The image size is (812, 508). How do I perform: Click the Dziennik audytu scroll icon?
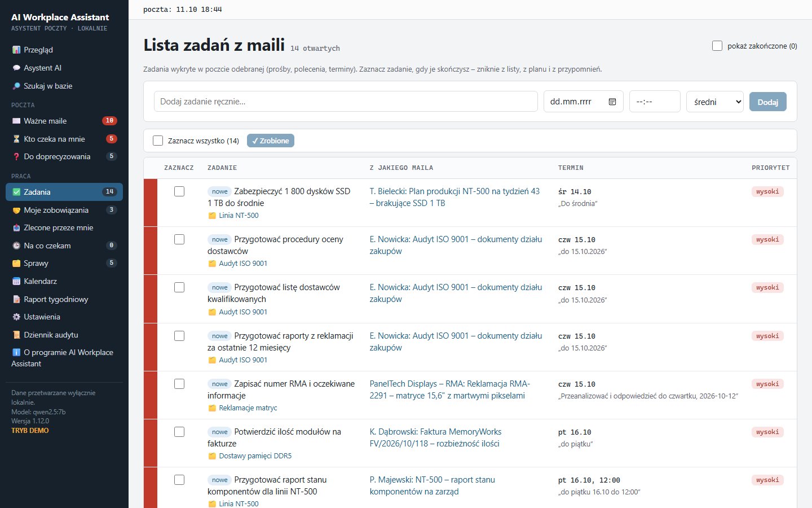(x=16, y=335)
